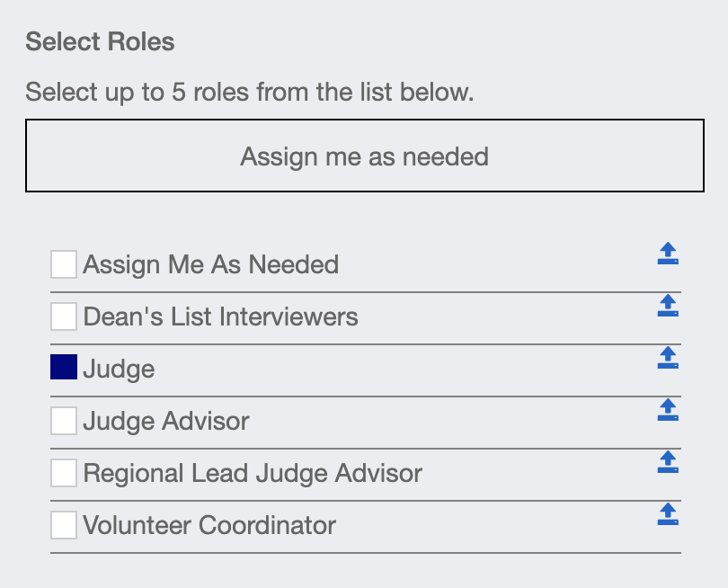728x588 pixels.
Task: Click the upload icon beside Judge Advisor
Action: tap(668, 410)
